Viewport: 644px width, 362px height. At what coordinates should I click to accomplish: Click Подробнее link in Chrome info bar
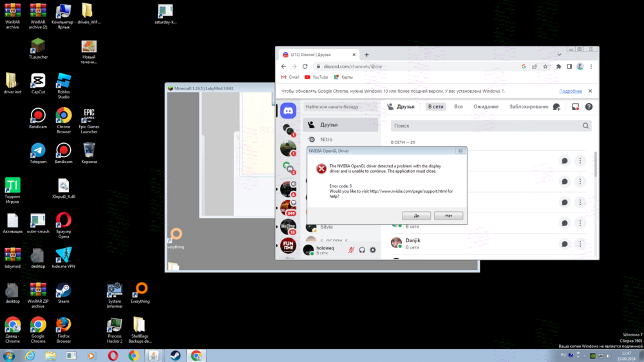[x=571, y=91]
